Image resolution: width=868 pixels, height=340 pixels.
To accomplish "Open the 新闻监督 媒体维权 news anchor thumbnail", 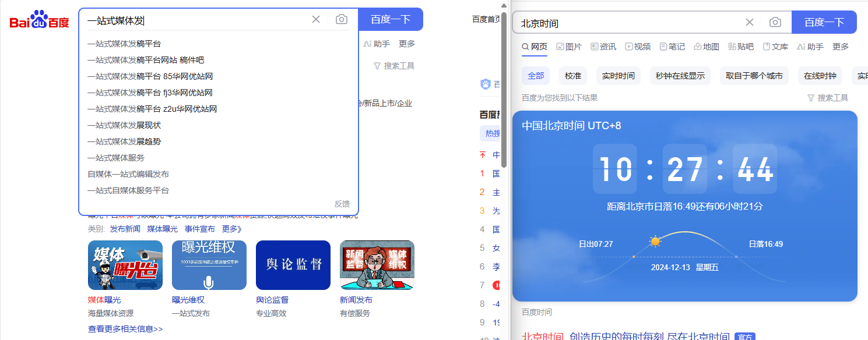I will point(377,265).
